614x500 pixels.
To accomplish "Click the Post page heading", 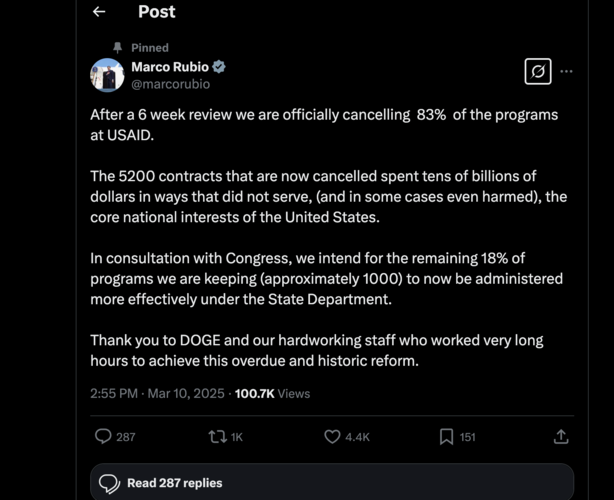I will click(156, 12).
